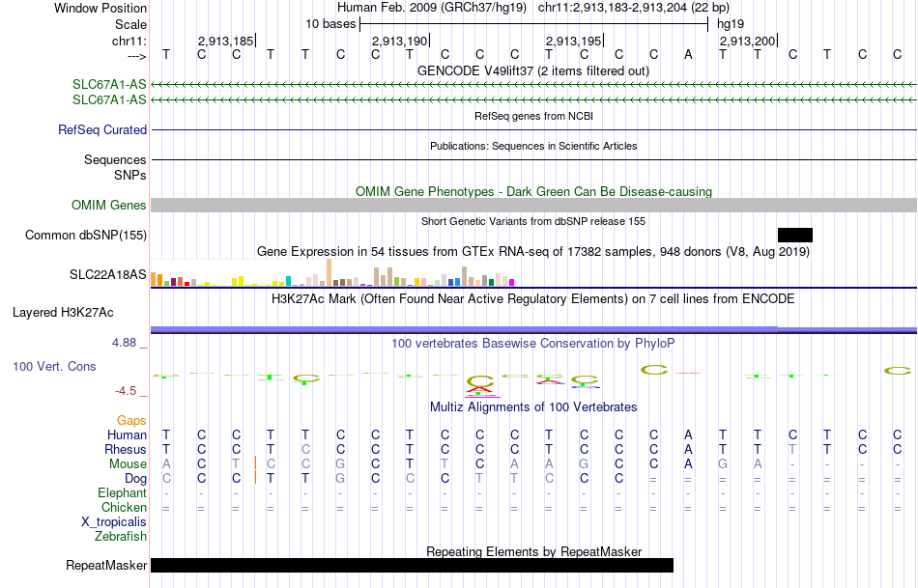
Task: Click the Scale label
Action: pyautogui.click(x=130, y=24)
